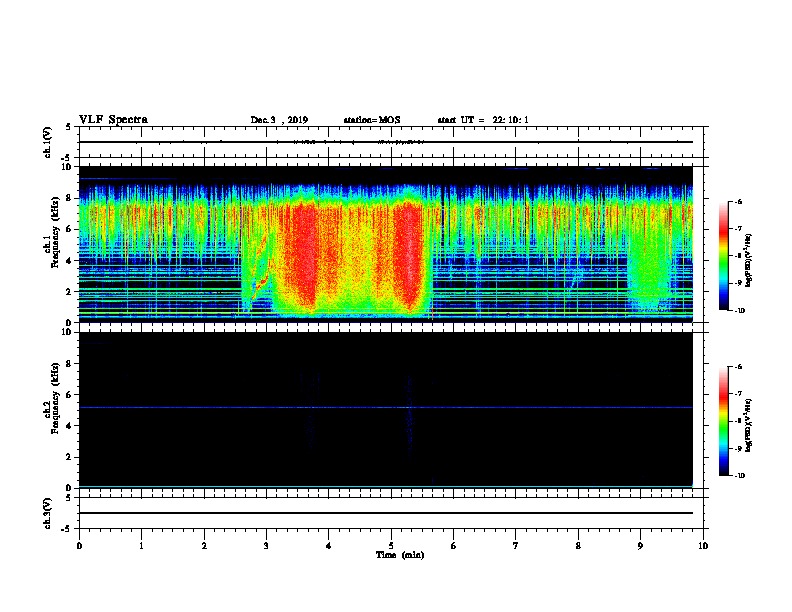Click the ch.2 colorbar "log(PSD)" label
This screenshot has height=612, width=792.
coord(748,426)
